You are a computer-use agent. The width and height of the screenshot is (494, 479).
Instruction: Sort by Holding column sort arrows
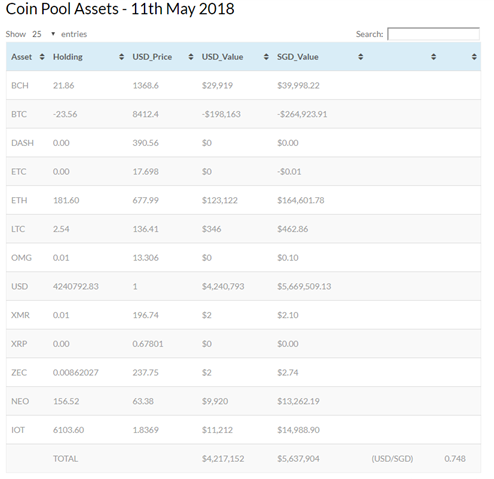point(122,57)
